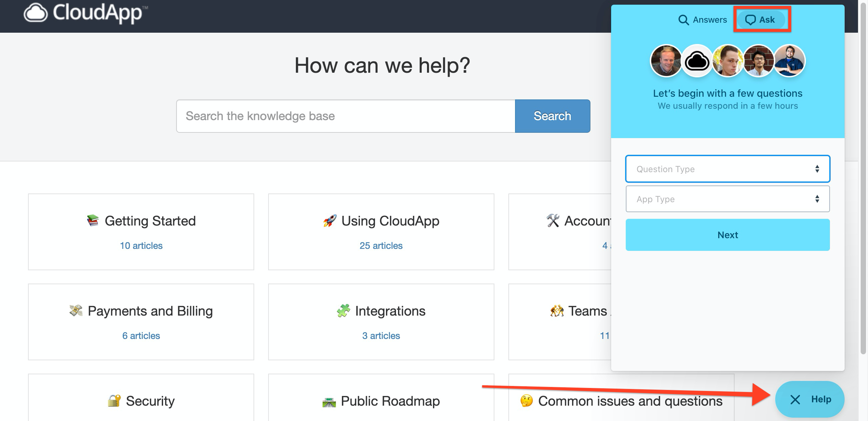Image resolution: width=868 pixels, height=421 pixels.
Task: Click the speech bubble Ask icon
Action: [750, 20]
